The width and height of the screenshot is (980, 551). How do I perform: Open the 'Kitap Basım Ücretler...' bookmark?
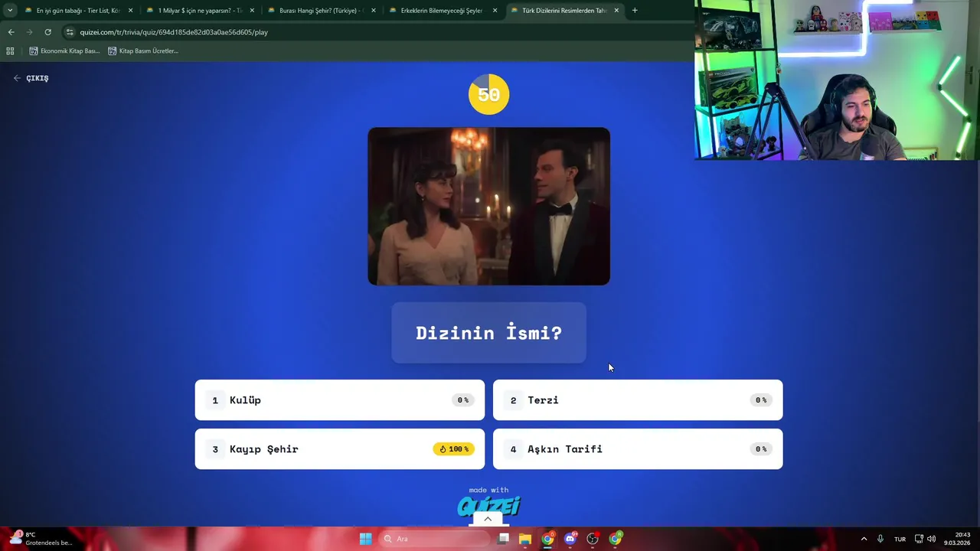[143, 51]
